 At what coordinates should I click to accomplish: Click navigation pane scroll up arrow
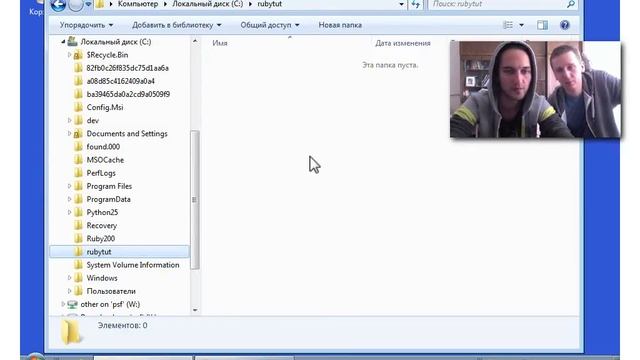coord(195,41)
